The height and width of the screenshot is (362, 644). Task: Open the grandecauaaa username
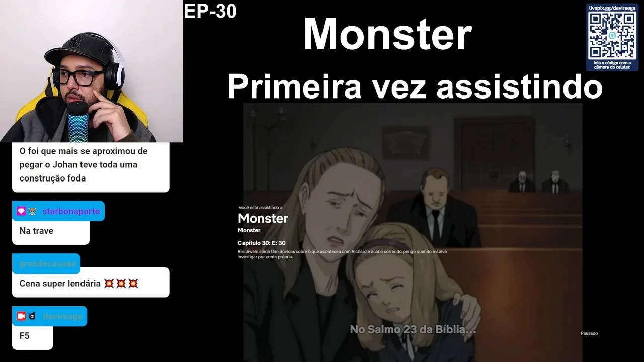pos(47,264)
